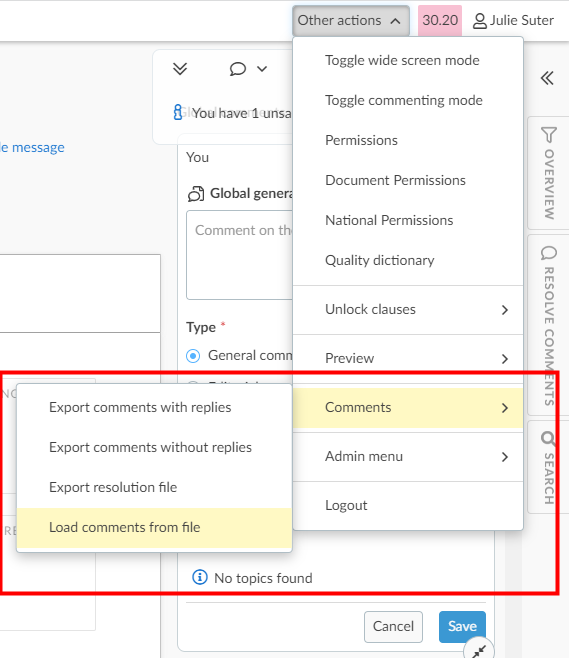Click the Julie Suter user profile icon

[x=479, y=21]
